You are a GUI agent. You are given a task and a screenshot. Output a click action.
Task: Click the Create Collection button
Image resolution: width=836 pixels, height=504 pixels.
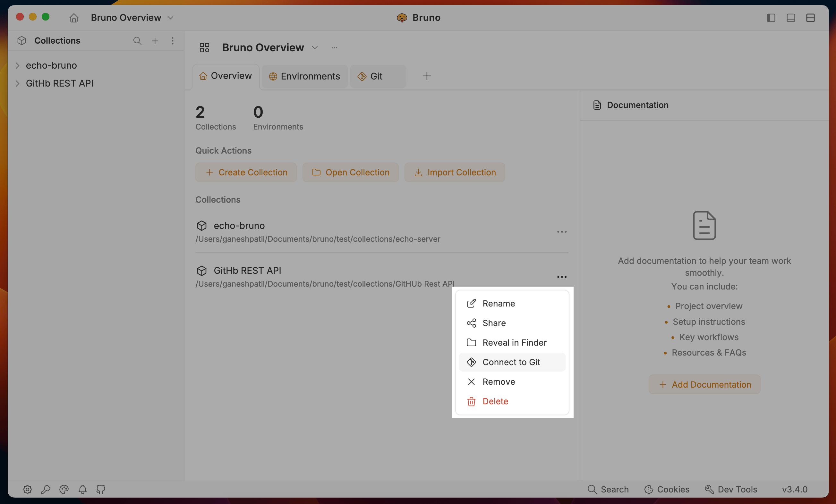(x=246, y=172)
